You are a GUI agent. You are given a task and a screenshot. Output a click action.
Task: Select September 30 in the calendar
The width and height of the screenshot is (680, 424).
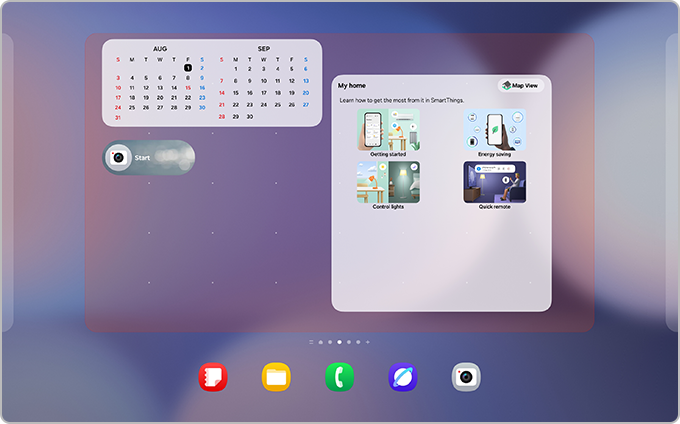click(250, 117)
